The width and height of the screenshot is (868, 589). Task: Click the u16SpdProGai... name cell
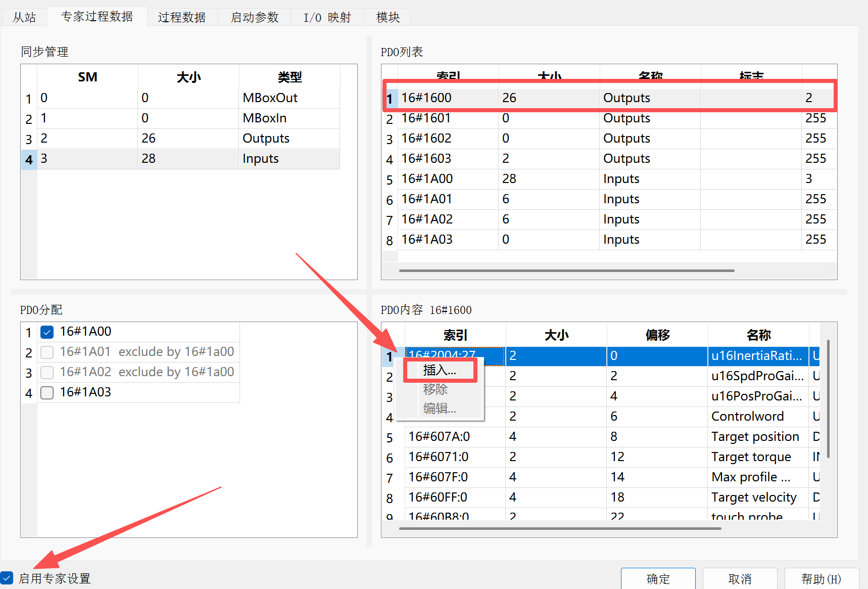(758, 376)
